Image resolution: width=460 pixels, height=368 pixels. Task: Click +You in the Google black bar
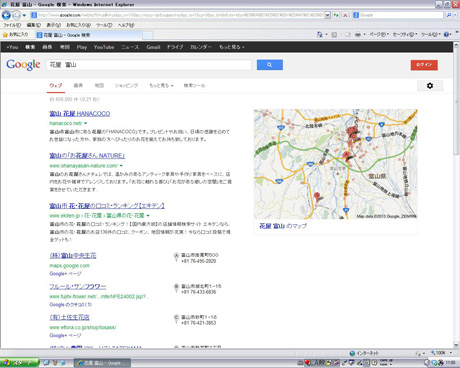tap(12, 47)
